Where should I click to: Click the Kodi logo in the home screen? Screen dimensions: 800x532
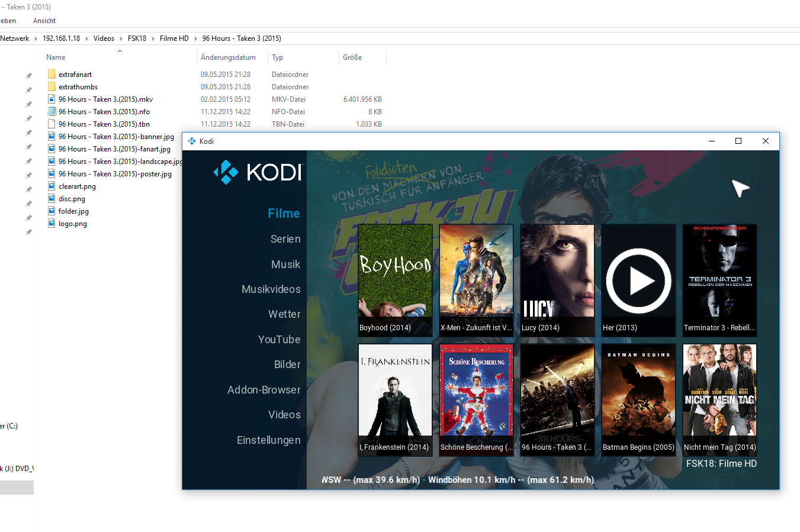(x=258, y=172)
